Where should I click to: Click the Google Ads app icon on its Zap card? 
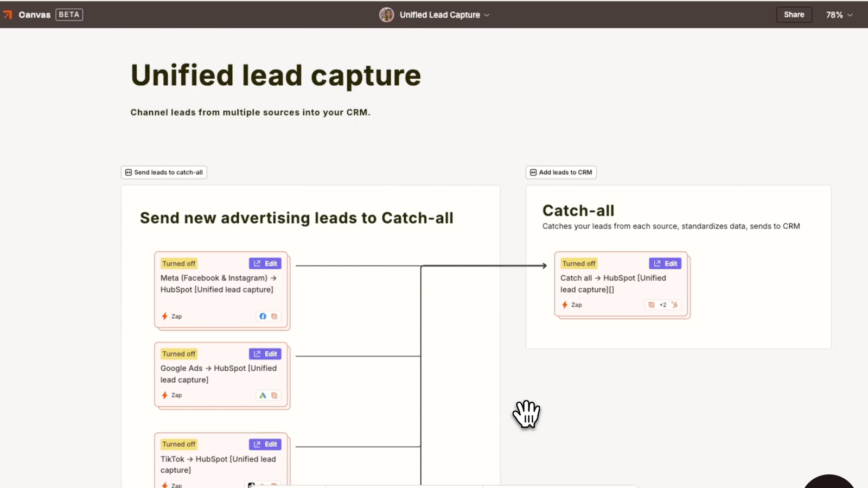click(x=263, y=396)
